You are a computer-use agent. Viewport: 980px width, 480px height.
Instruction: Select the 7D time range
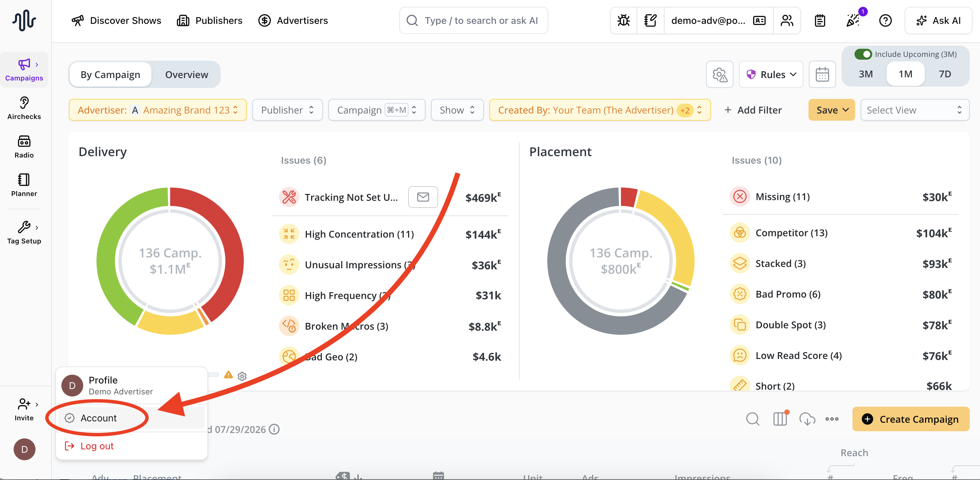(945, 74)
